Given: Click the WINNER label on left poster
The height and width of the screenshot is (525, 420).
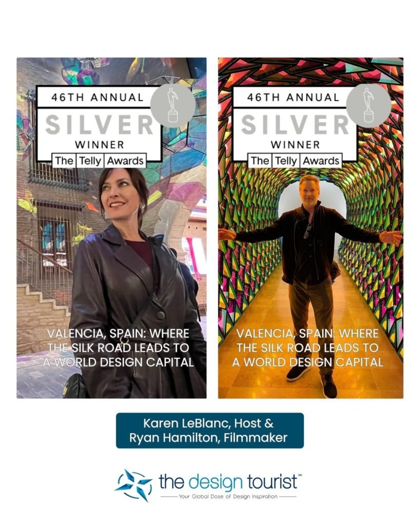Looking at the screenshot, I should [x=99, y=145].
